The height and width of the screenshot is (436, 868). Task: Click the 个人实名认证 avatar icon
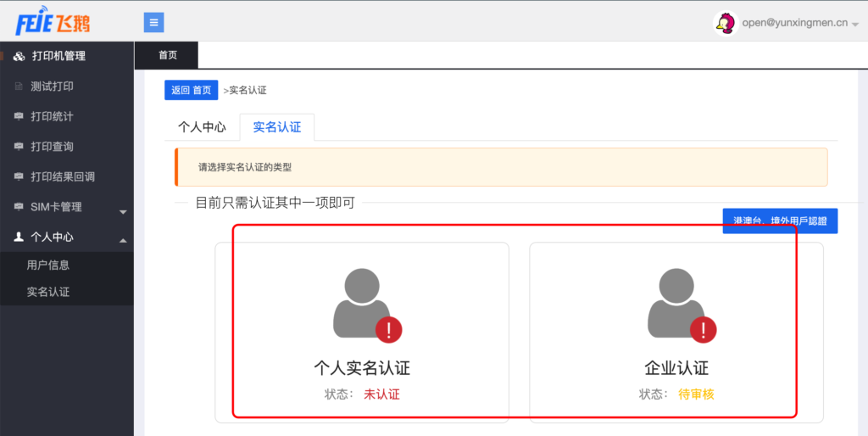tap(362, 303)
